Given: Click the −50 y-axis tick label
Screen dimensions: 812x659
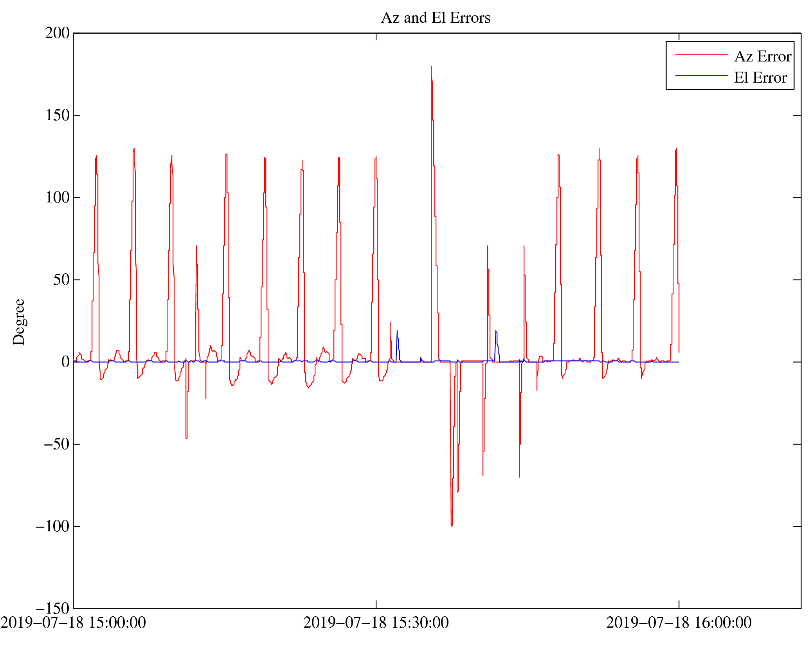Looking at the screenshot, I should [x=56, y=444].
